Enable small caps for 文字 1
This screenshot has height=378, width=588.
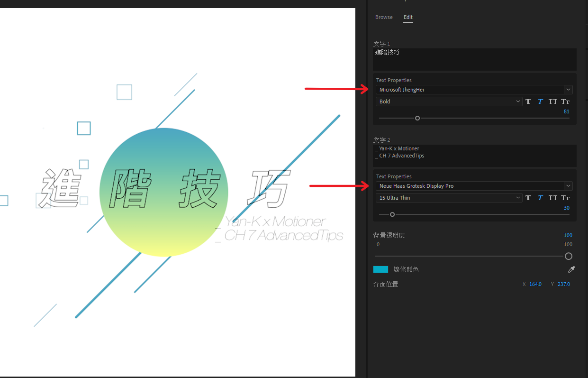pos(565,101)
